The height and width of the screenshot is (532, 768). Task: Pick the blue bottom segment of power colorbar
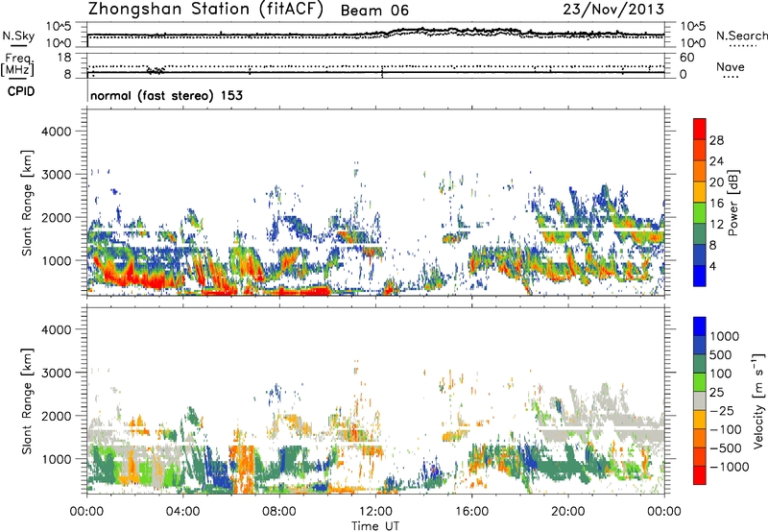[700, 275]
